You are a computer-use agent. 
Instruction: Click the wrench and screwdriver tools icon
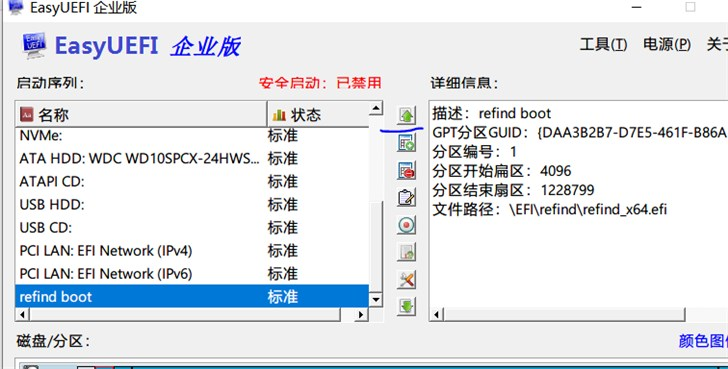coord(407,279)
